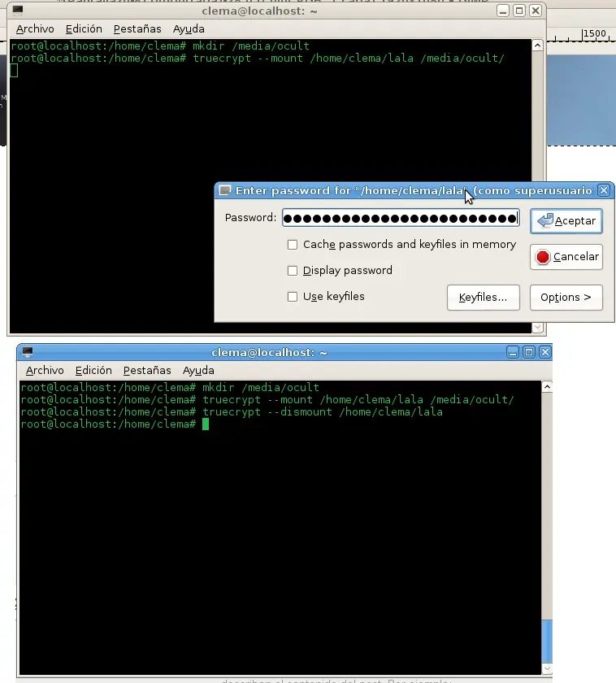Click the Cancelar button

566,257
